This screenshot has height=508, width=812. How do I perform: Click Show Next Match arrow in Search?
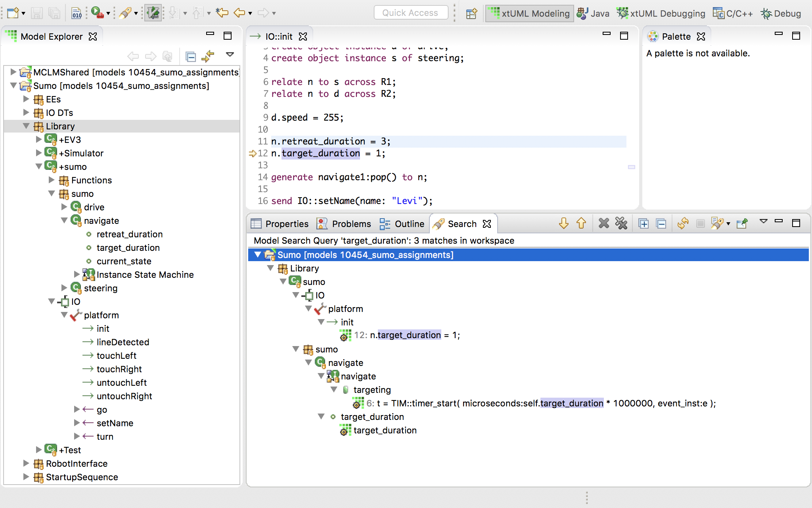click(x=563, y=223)
